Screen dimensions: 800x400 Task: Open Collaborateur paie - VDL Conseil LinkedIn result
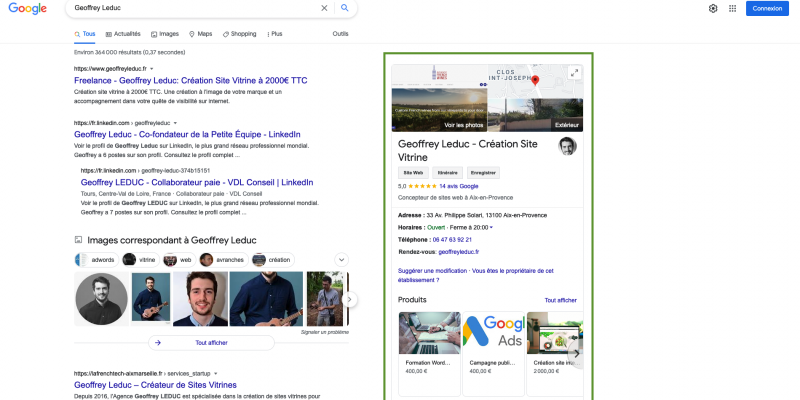tap(197, 183)
